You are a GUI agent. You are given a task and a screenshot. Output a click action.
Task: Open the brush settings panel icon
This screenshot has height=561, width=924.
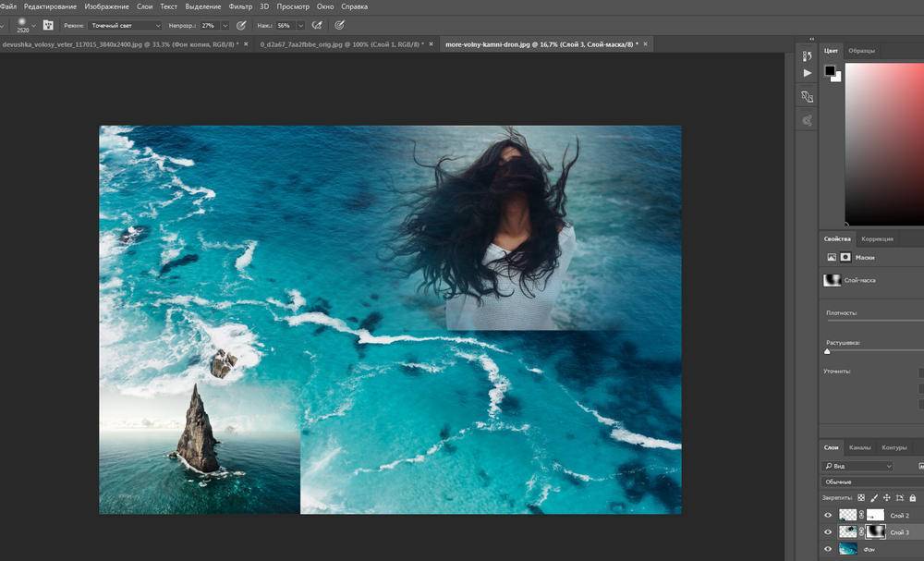pos(49,25)
